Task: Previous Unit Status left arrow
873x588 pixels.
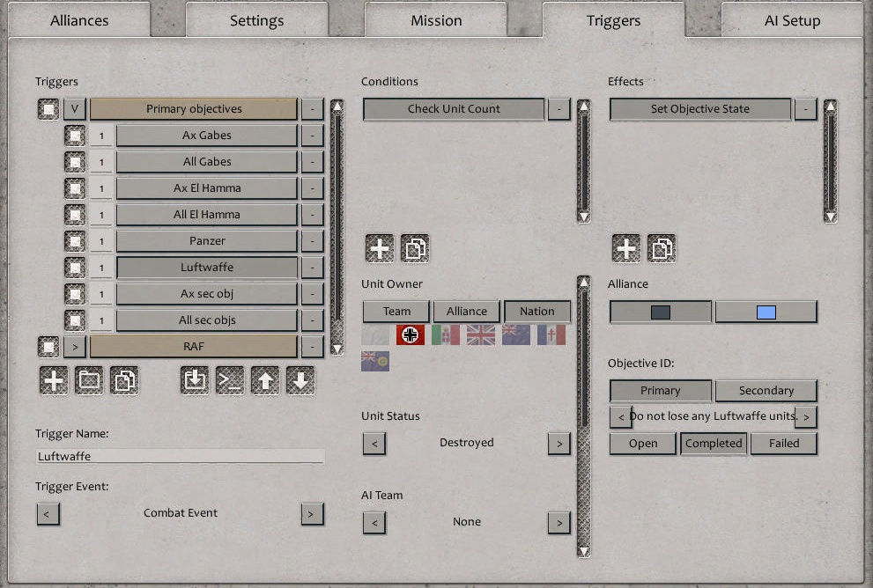Action: [x=374, y=444]
